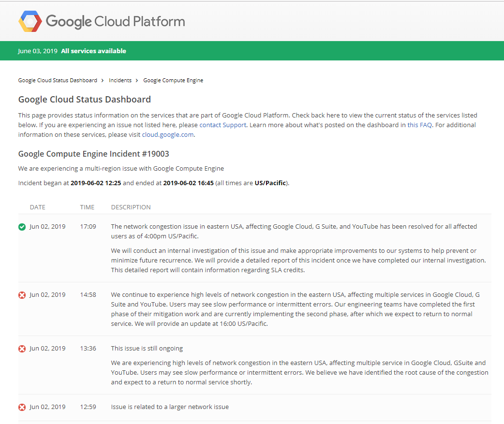
Task: Click the DATE column header
Action: tap(38, 207)
